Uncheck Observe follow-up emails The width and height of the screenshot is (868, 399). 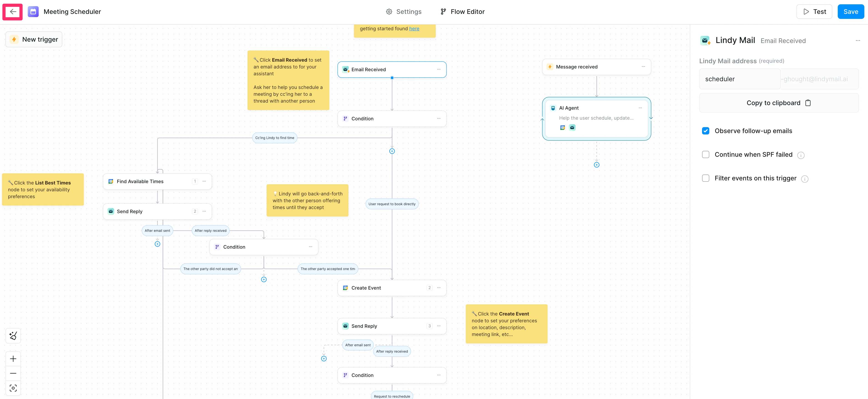705,131
